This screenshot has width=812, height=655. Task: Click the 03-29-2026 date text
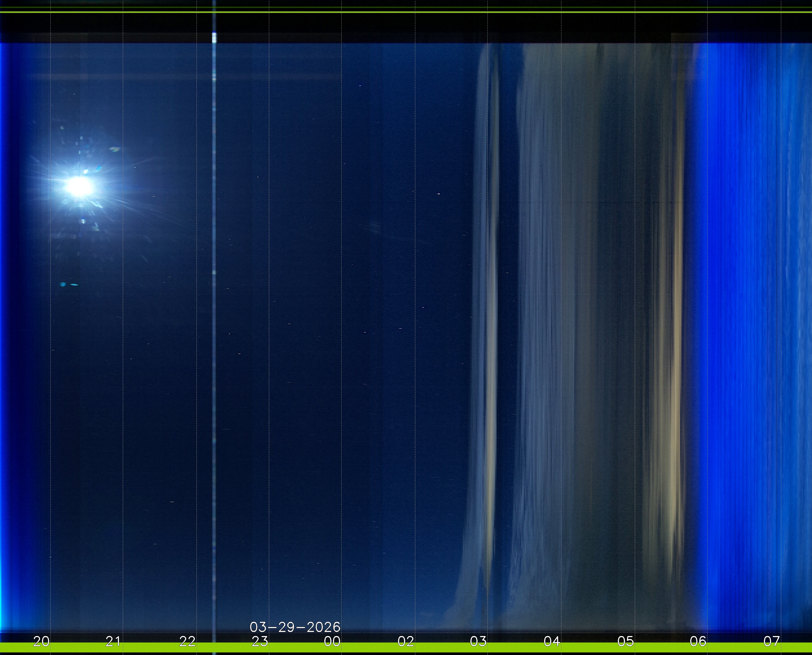pos(295,627)
